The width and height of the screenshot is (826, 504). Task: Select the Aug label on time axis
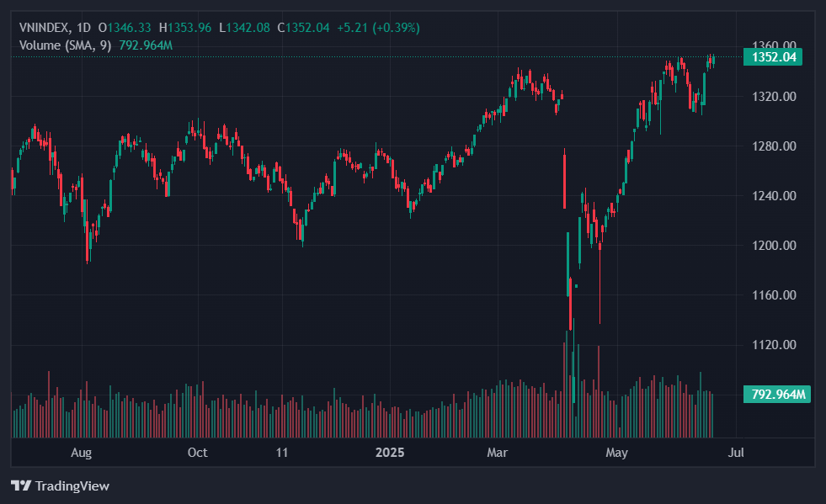tap(81, 453)
